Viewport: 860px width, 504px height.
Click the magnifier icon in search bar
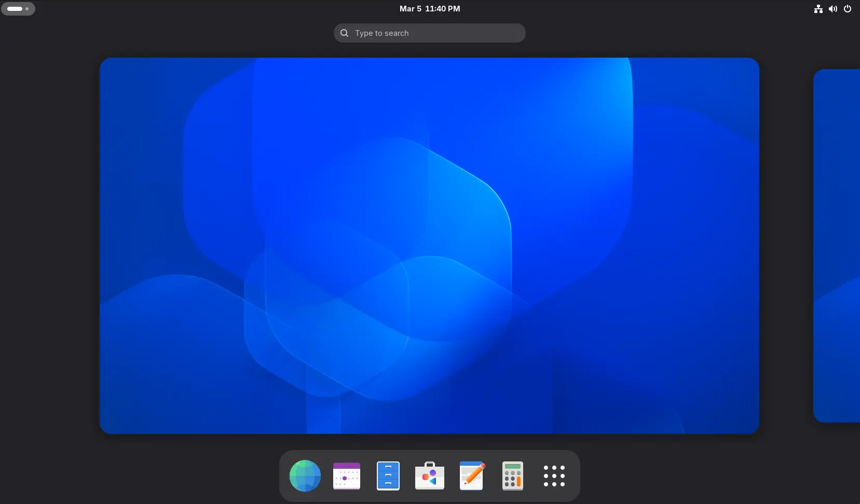coord(344,33)
